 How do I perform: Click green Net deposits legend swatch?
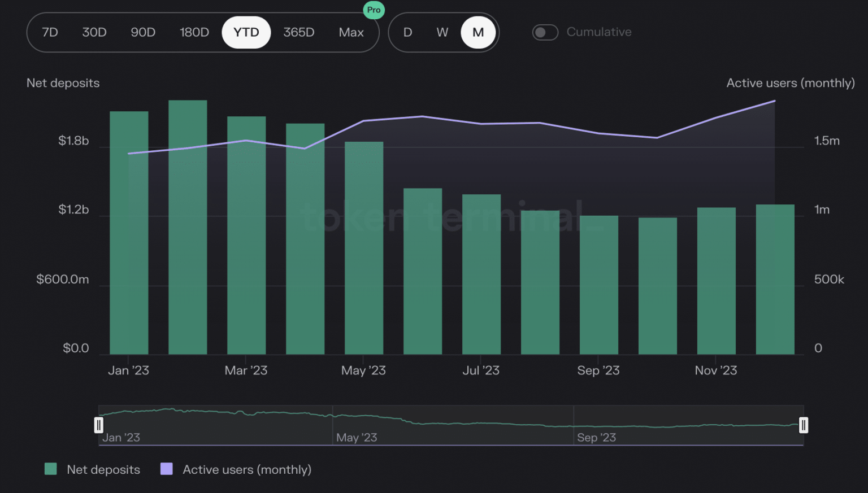[x=51, y=469]
